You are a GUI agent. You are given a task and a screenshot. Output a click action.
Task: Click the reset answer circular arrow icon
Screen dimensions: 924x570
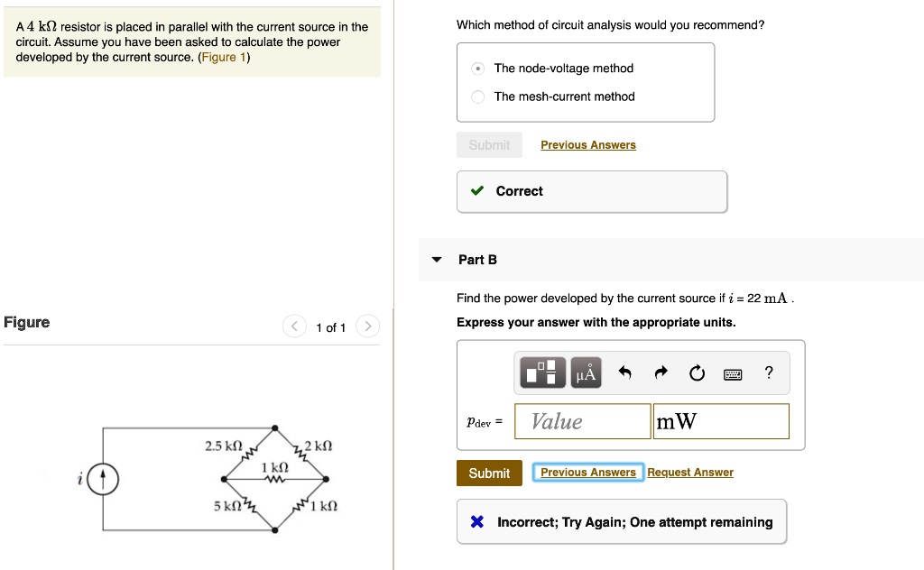(x=696, y=372)
